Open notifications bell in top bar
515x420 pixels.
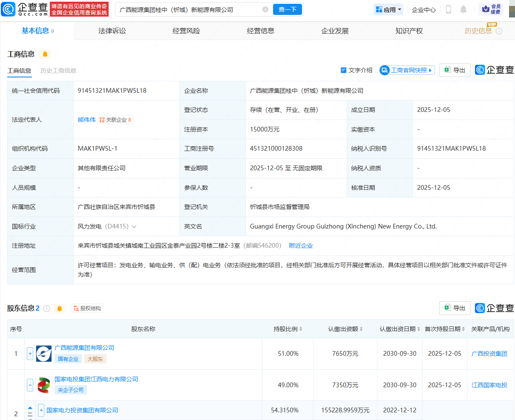coord(463,9)
